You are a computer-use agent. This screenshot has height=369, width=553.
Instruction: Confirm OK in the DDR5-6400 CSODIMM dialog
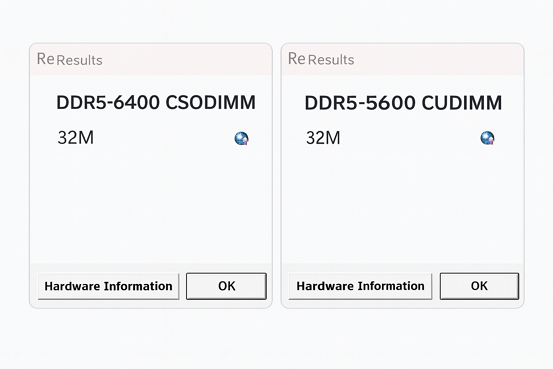click(x=226, y=286)
